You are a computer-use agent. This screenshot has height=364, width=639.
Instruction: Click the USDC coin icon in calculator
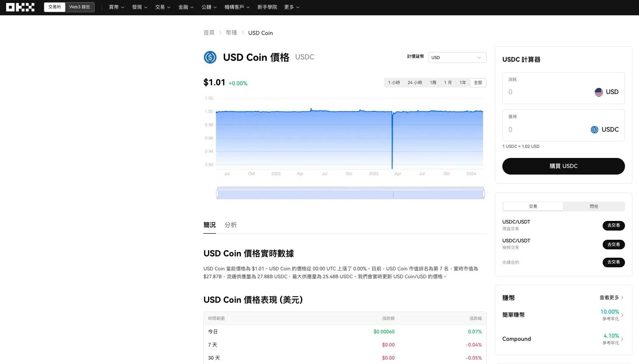point(594,129)
